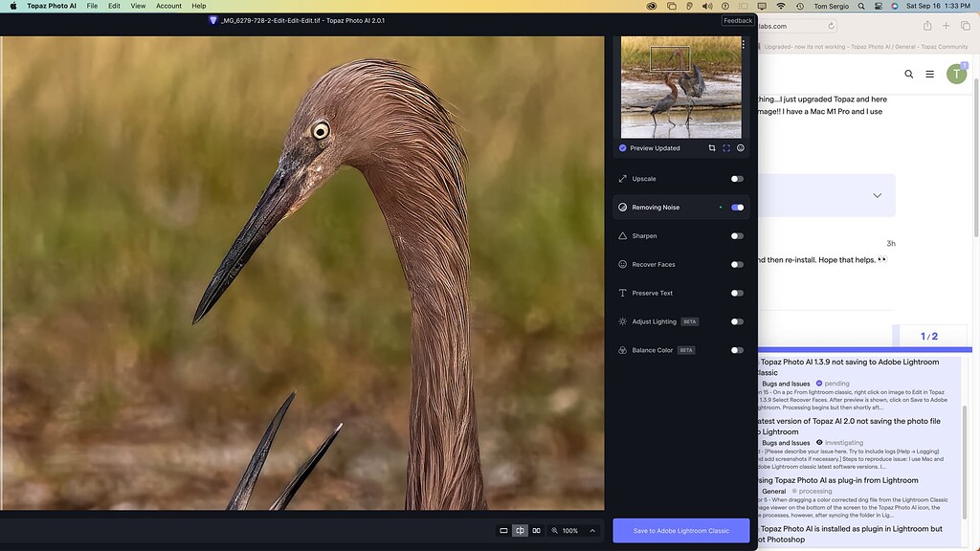Image resolution: width=980 pixels, height=551 pixels.
Task: Click the search icon on the forum page
Action: tap(908, 74)
